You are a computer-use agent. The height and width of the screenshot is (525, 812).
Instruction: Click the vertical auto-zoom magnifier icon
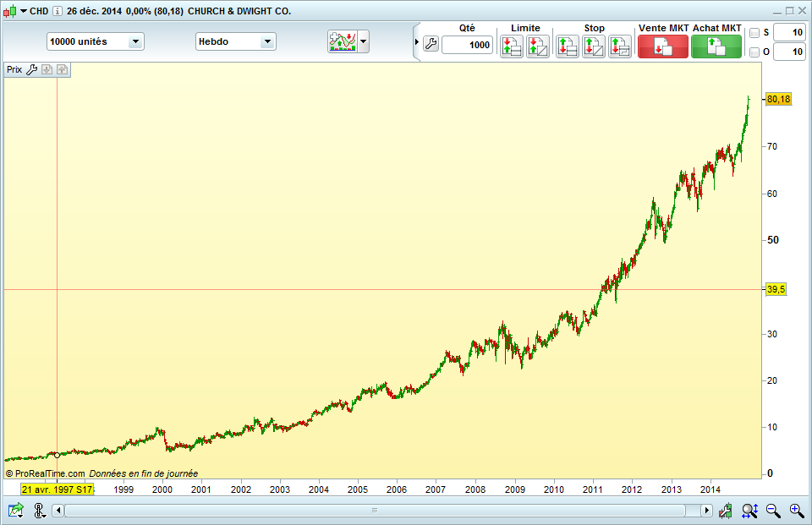click(749, 511)
